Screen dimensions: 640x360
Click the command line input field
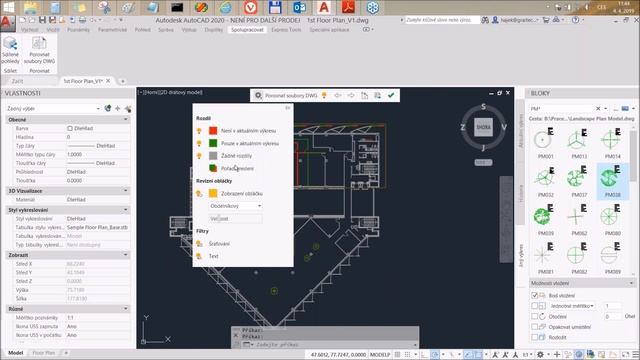(x=333, y=345)
